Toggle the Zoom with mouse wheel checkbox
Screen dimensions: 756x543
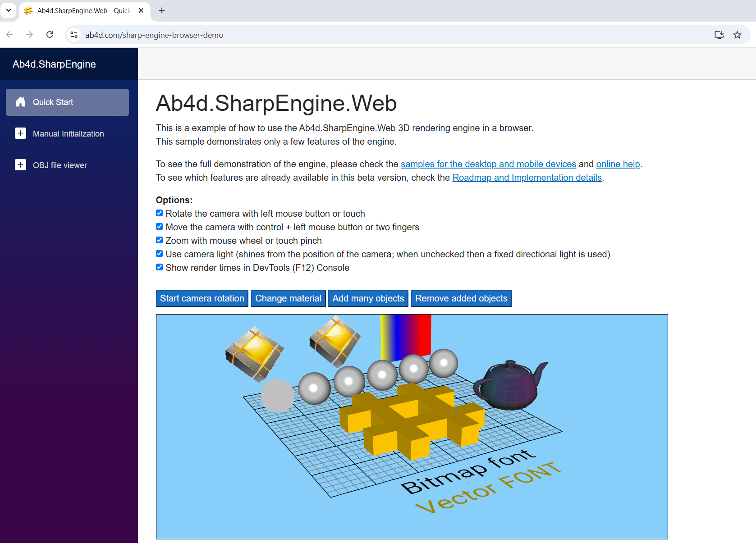click(x=159, y=240)
